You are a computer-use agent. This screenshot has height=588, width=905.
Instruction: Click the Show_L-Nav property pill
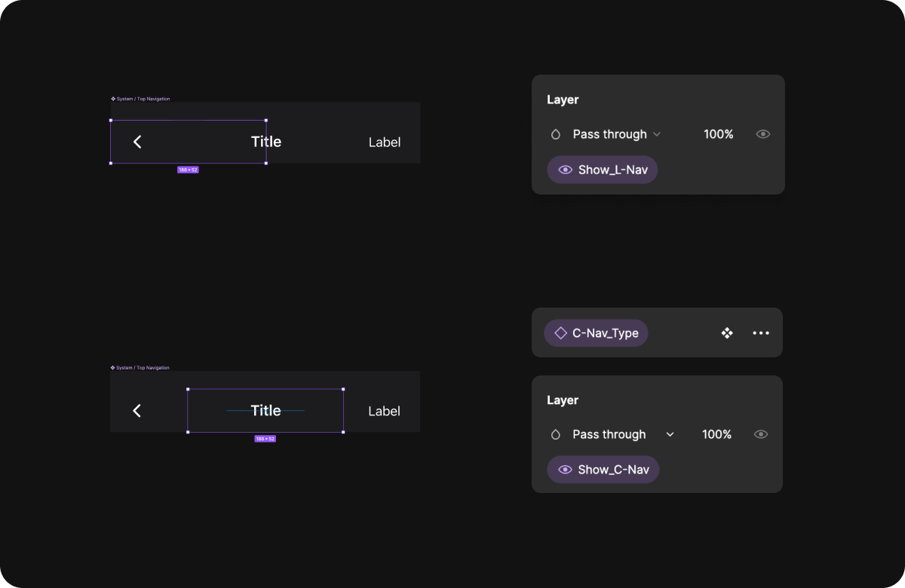603,170
